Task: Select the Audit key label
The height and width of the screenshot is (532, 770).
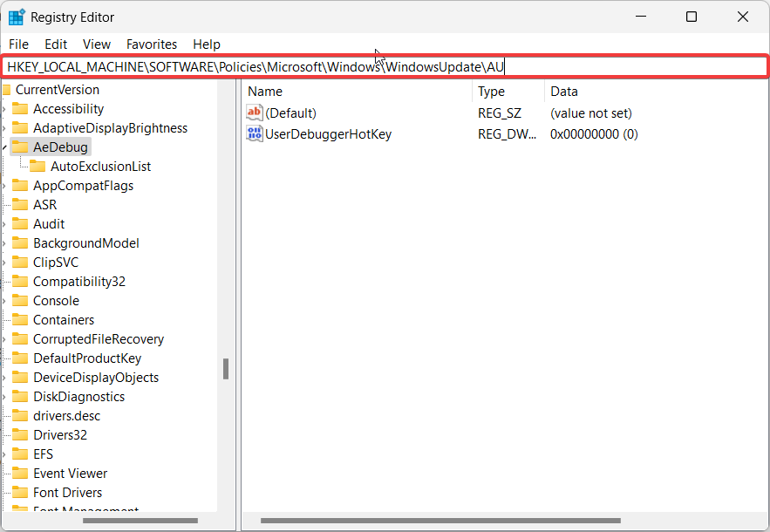Action: pyautogui.click(x=49, y=223)
